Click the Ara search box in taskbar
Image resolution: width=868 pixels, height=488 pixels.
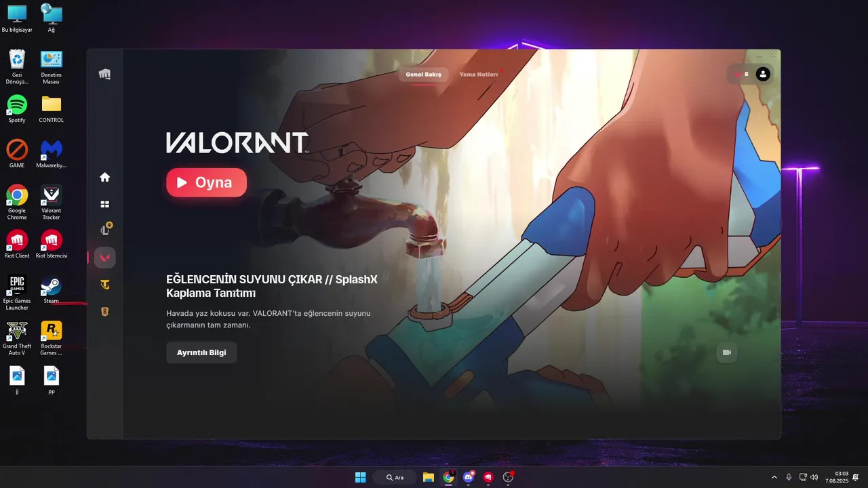(x=395, y=477)
